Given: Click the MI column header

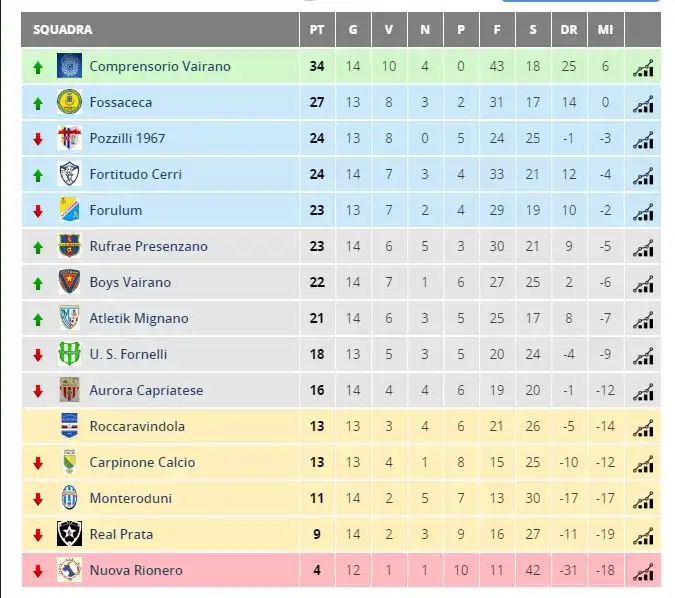Looking at the screenshot, I should point(606,29).
